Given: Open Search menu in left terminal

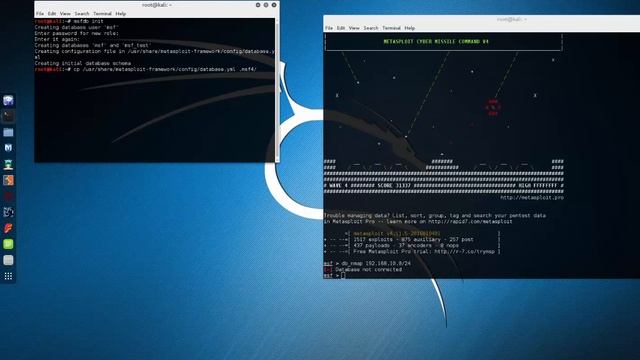Looking at the screenshot, I should [x=82, y=13].
